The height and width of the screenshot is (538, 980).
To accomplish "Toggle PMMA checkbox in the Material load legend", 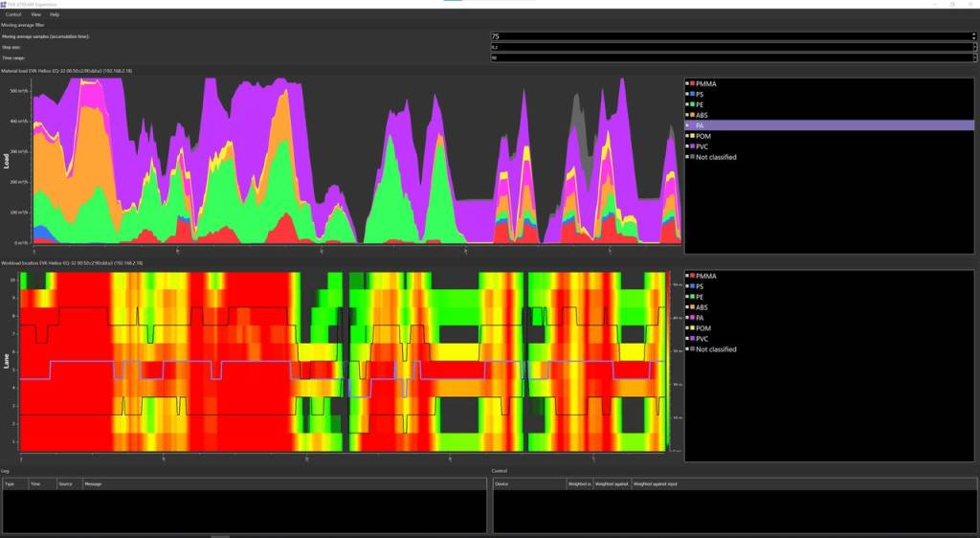I will coord(687,84).
